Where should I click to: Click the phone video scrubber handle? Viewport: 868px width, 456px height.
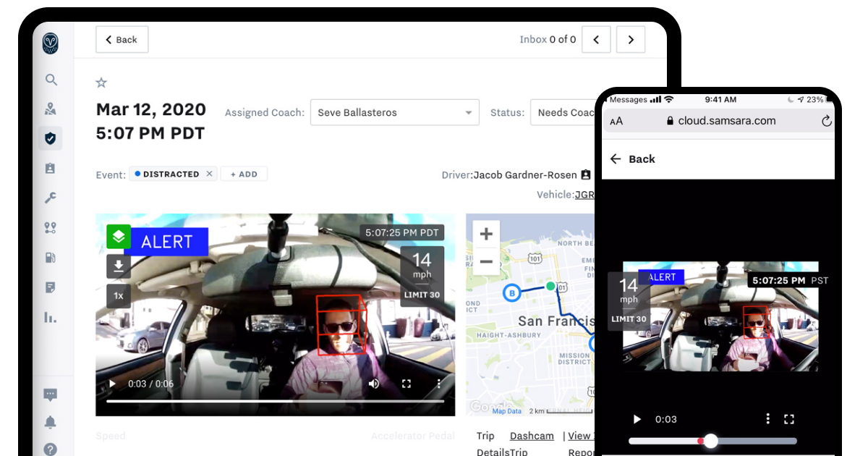[711, 441]
